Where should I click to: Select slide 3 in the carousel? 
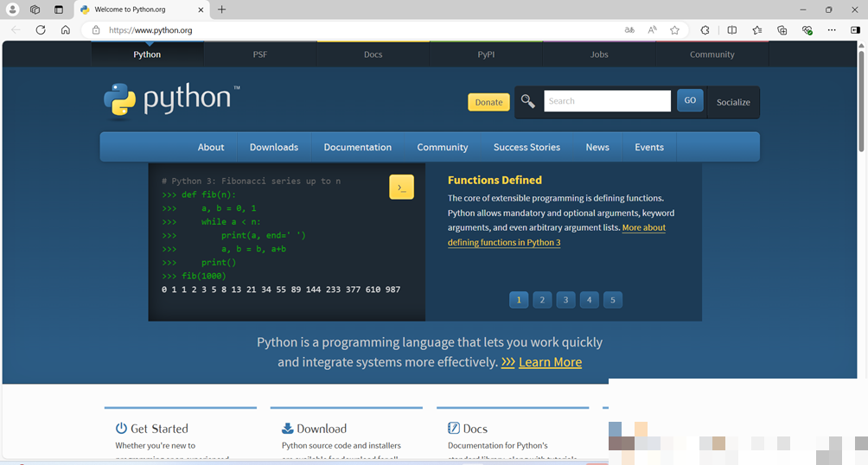tap(565, 300)
